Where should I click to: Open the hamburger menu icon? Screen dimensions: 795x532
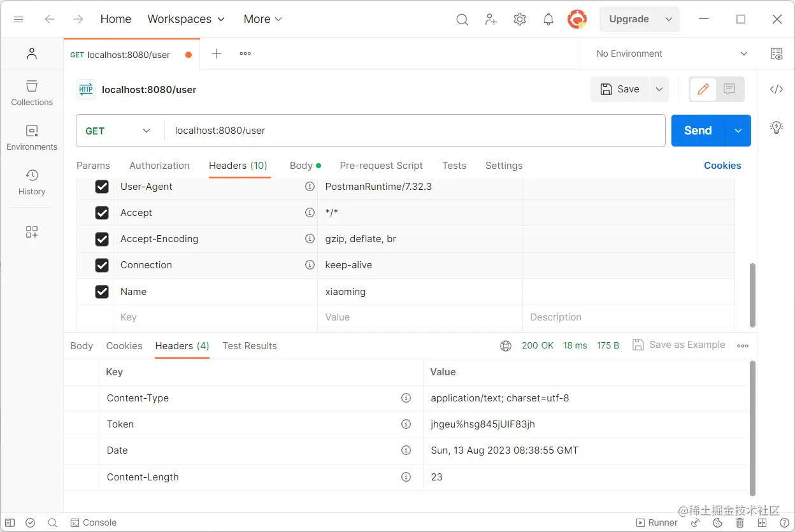18,19
